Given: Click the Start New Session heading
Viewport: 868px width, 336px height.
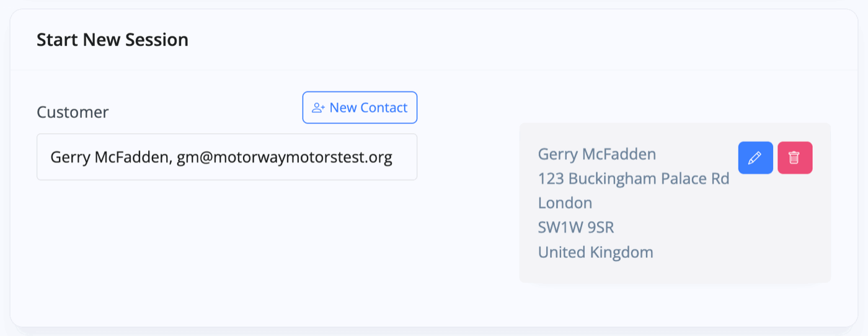Looking at the screenshot, I should (112, 40).
